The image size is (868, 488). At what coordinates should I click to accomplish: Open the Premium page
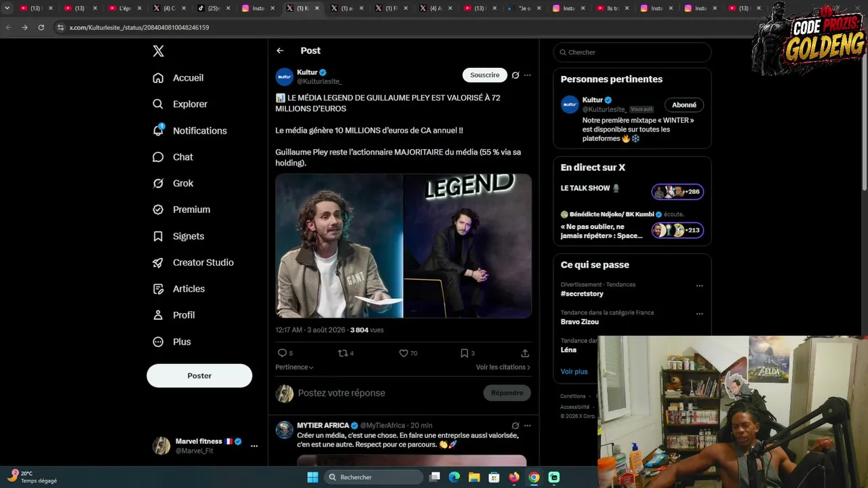182,209
